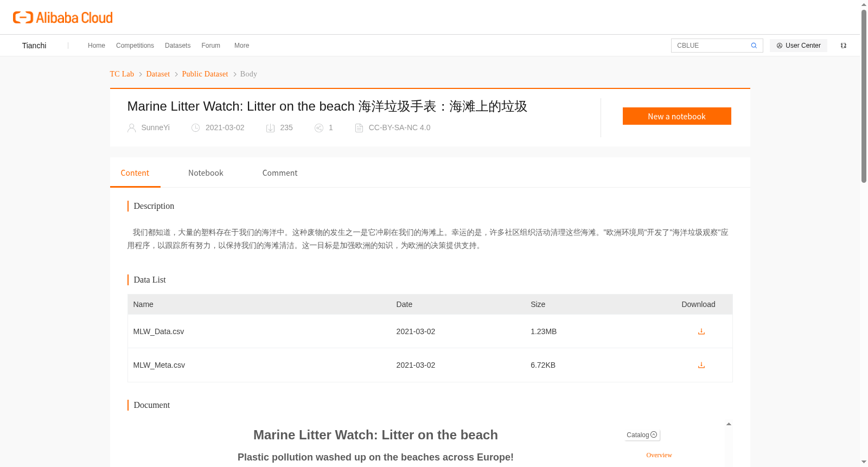Switch to the Comment tab
Screen dimensions: 868x467
click(280, 173)
